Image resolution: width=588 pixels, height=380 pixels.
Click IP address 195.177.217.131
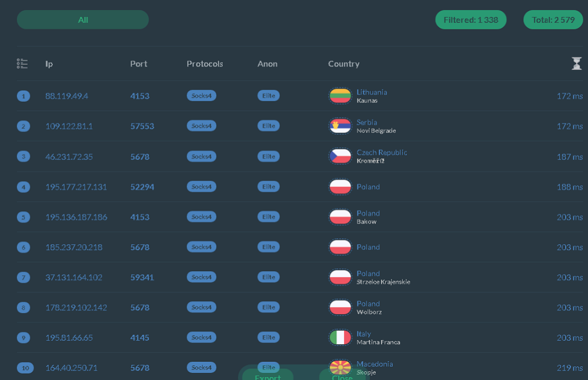76,187
